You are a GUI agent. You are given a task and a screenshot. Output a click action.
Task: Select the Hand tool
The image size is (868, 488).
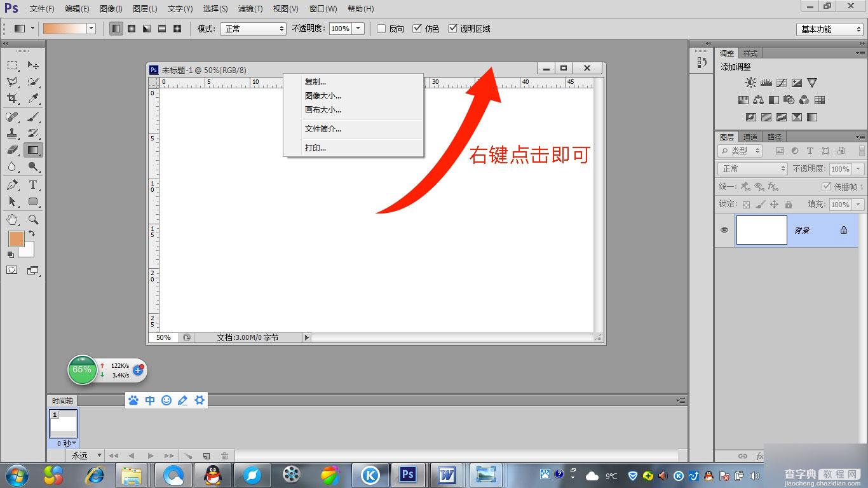pyautogui.click(x=12, y=219)
